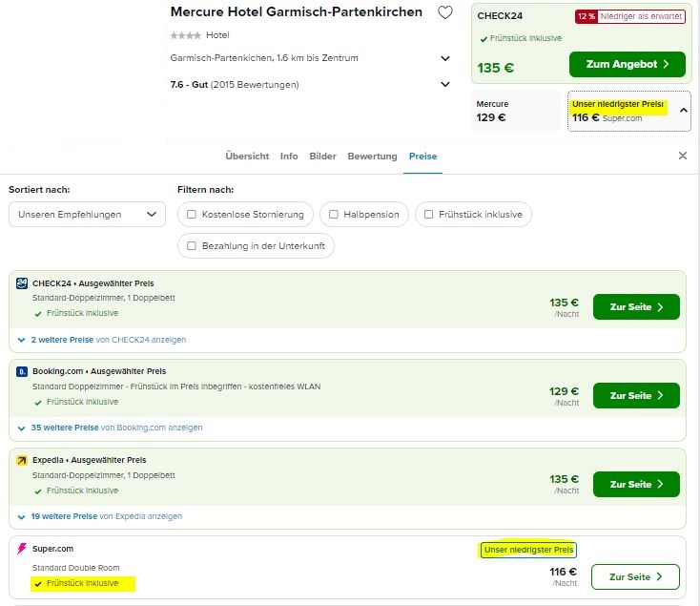
Task: Close the hotel detail panel
Action: [683, 156]
